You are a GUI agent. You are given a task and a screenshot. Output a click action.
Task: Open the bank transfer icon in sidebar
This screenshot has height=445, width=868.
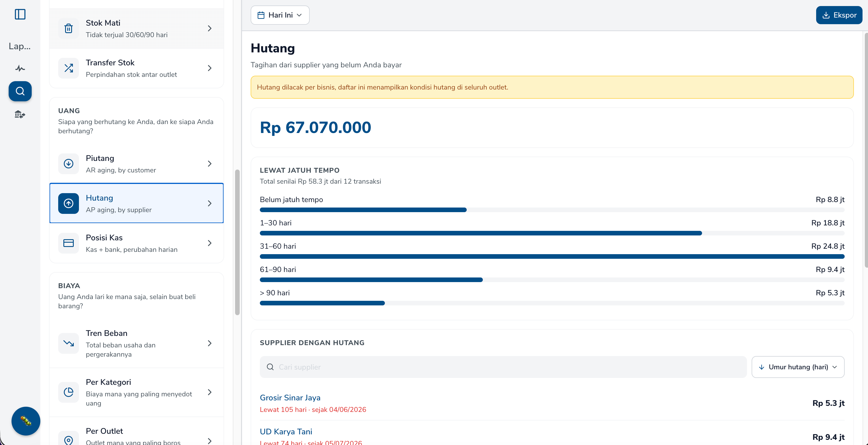tap(20, 115)
